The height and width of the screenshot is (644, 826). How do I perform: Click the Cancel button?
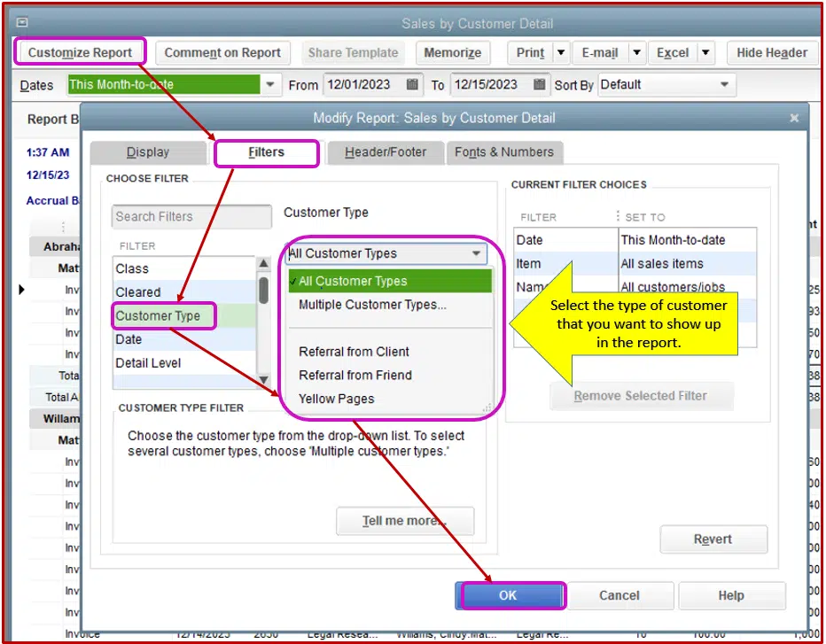(x=619, y=595)
